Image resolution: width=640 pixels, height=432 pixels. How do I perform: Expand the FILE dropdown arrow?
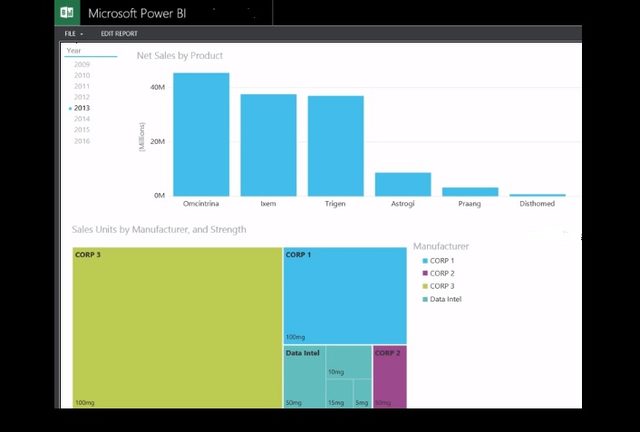tap(82, 34)
